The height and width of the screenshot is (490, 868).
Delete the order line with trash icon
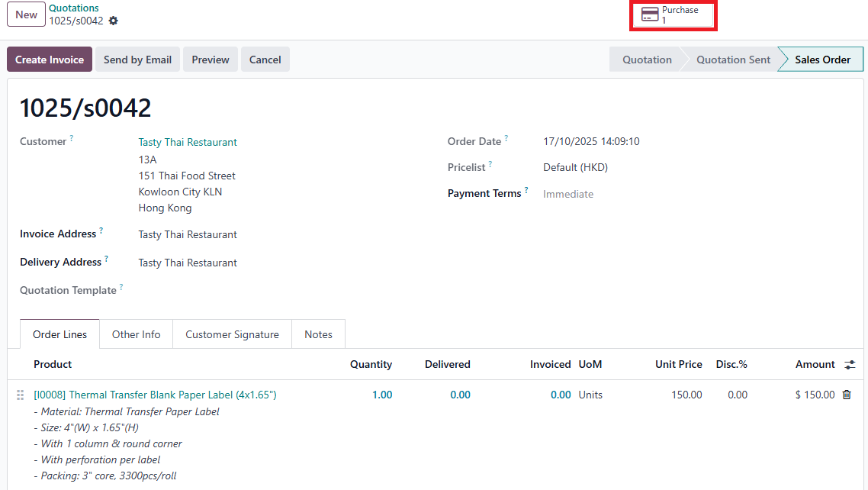[847, 395]
